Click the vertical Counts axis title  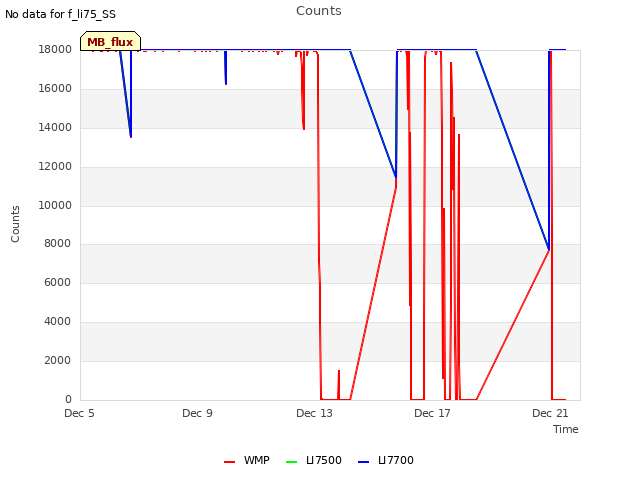click(x=15, y=224)
